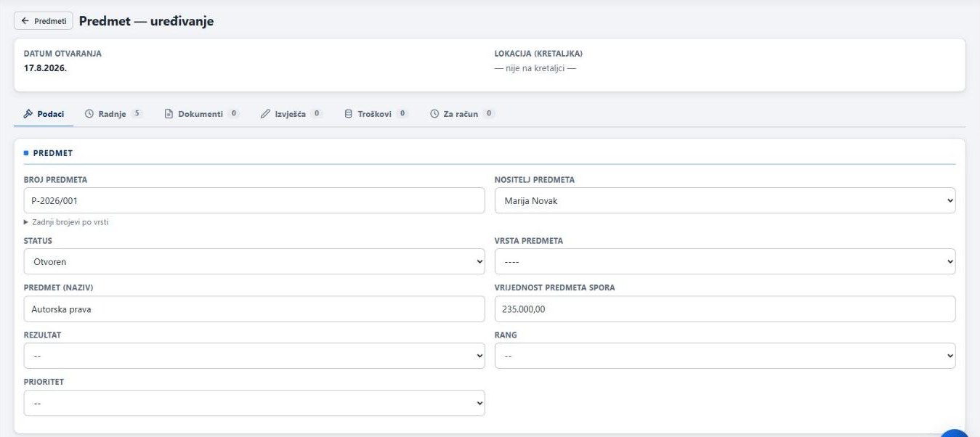Screen dimensions: 980x437
Task: Click the opening date 17.8.2026.
Action: (46, 68)
